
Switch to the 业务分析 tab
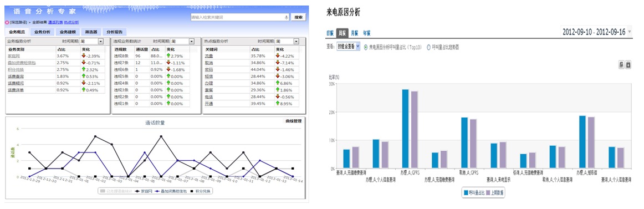point(42,32)
